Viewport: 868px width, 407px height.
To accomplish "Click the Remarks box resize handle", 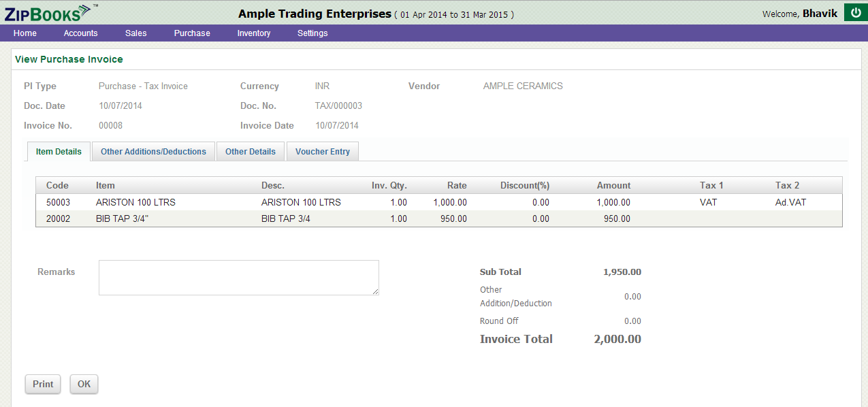I will point(375,291).
